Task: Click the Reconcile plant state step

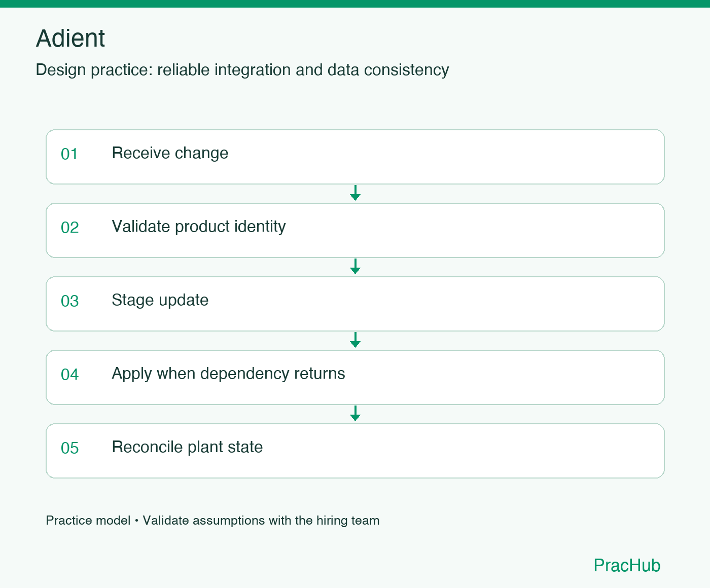Action: (x=355, y=451)
